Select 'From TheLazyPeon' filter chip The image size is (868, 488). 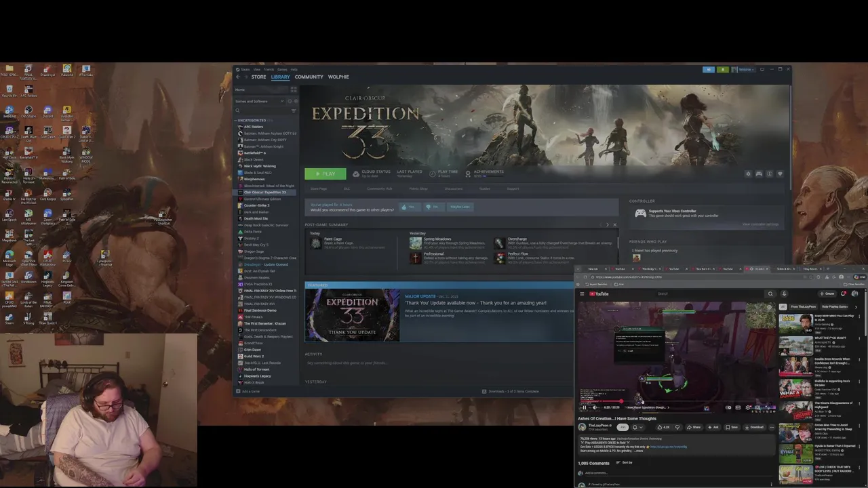click(803, 306)
